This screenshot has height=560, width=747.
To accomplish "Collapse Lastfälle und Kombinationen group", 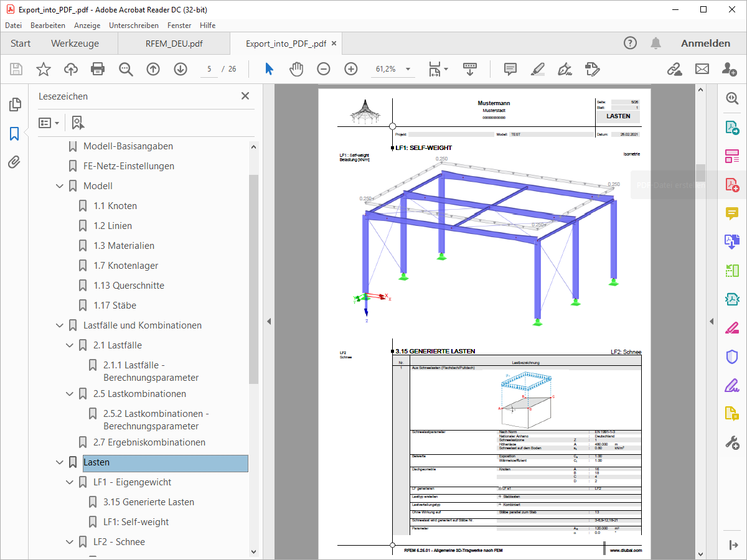I will 60,325.
